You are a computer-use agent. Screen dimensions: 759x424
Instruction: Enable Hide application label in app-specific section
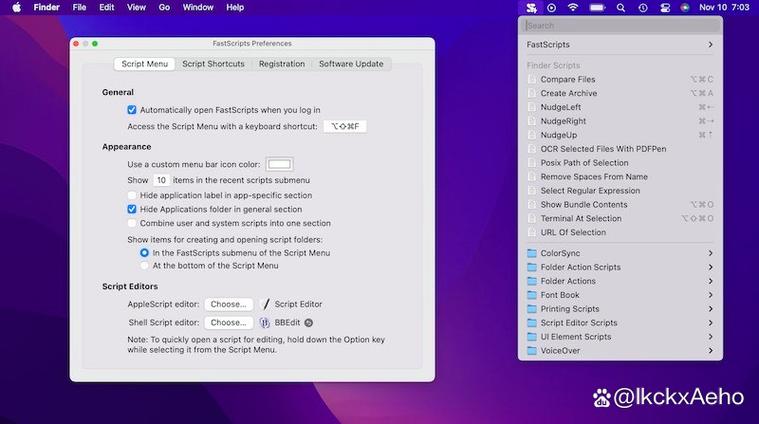(x=132, y=195)
